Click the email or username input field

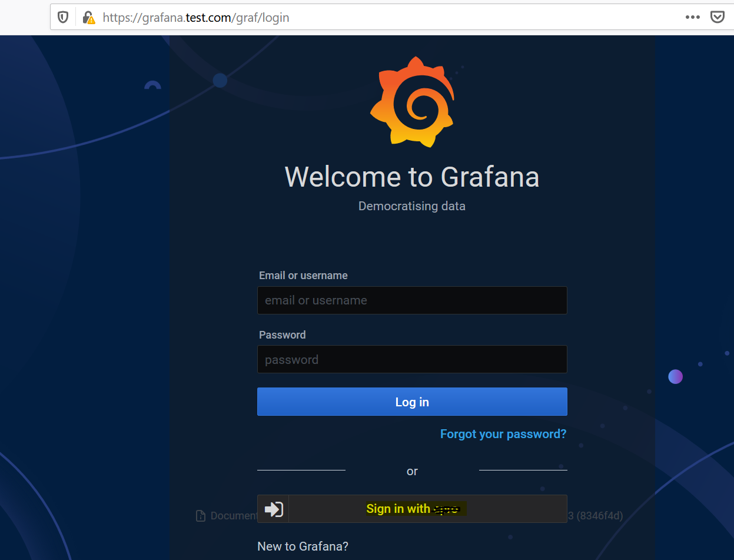pyautogui.click(x=412, y=300)
